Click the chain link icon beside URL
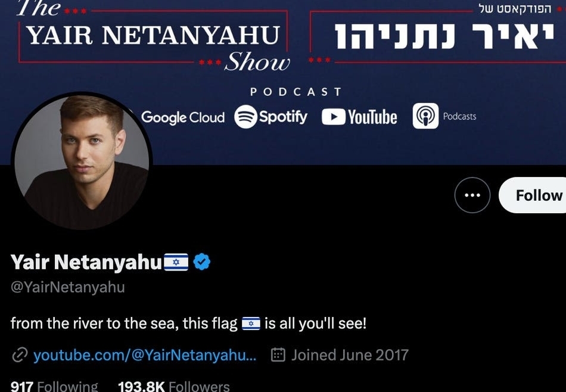Image resolution: width=566 pixels, height=392 pixels. click(x=20, y=355)
